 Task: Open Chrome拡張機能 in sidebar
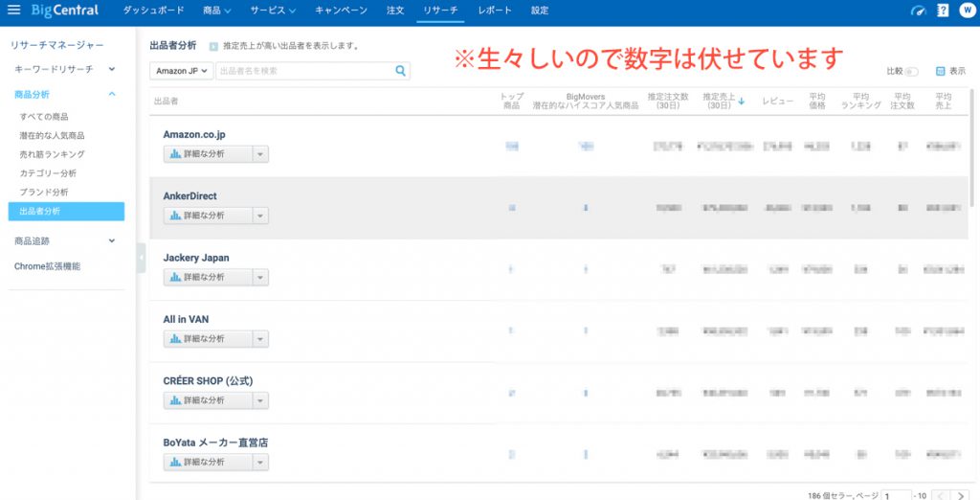point(48,266)
